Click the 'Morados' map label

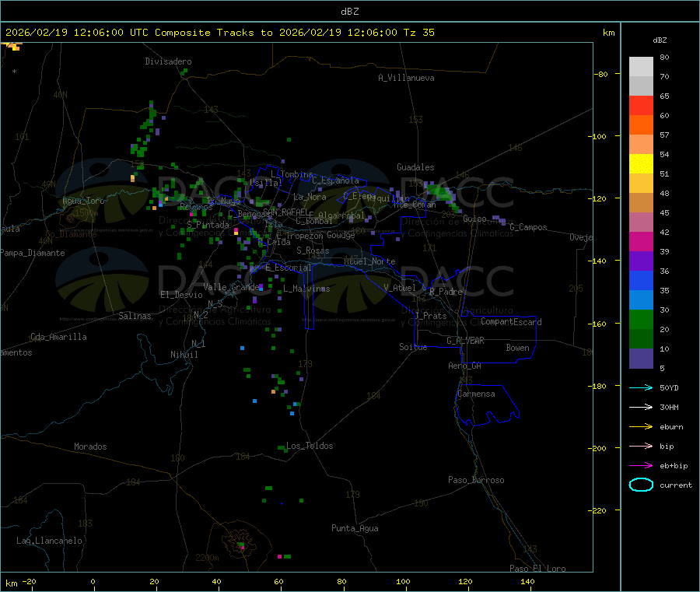click(90, 447)
